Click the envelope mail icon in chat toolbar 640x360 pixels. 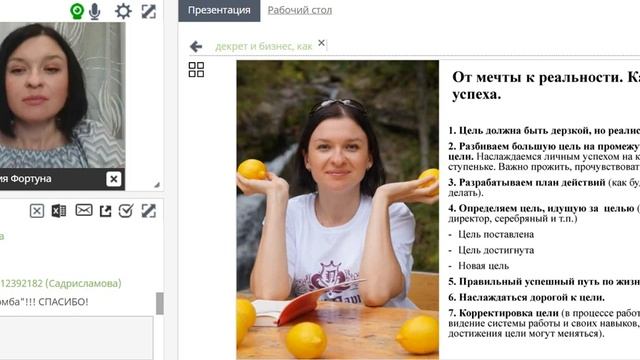(x=84, y=210)
